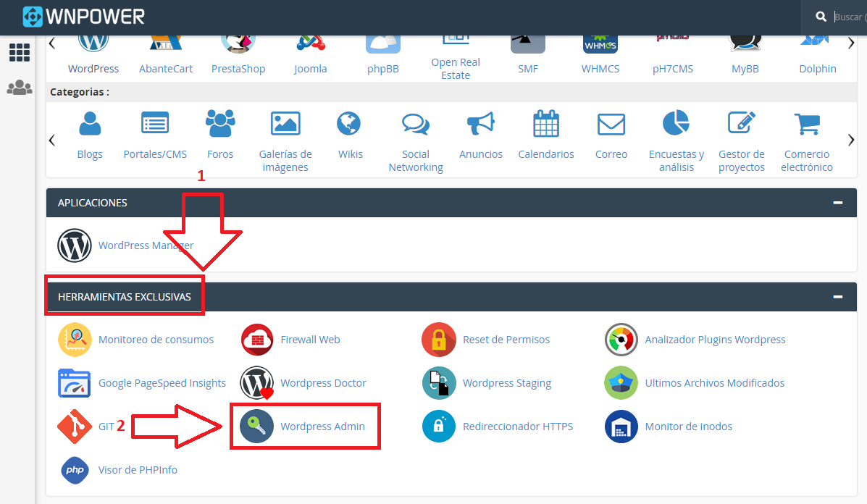Screen dimensions: 867x504
Task: Open the Dolphin script link
Action: 818,69
